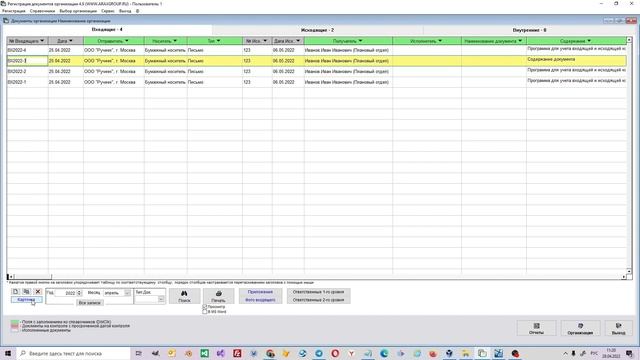
Task: Select the ВХ2022-2 row number cell
Action: pyautogui.click(x=27, y=71)
